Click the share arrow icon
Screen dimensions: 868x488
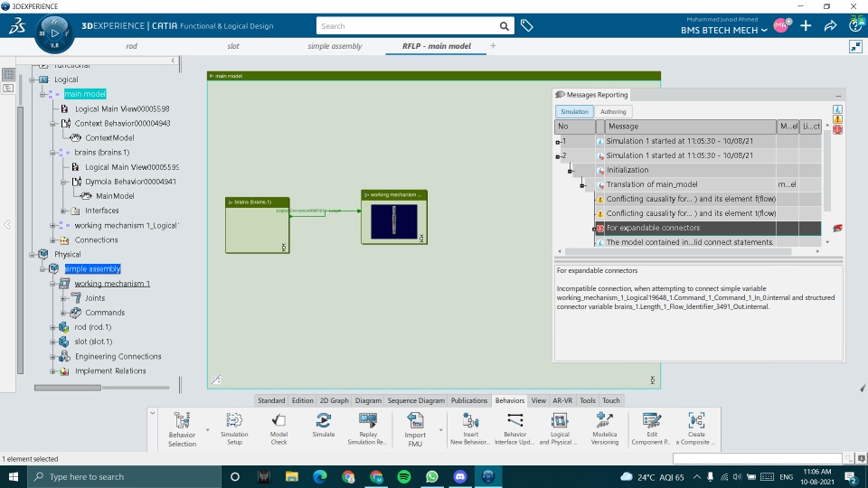point(830,25)
